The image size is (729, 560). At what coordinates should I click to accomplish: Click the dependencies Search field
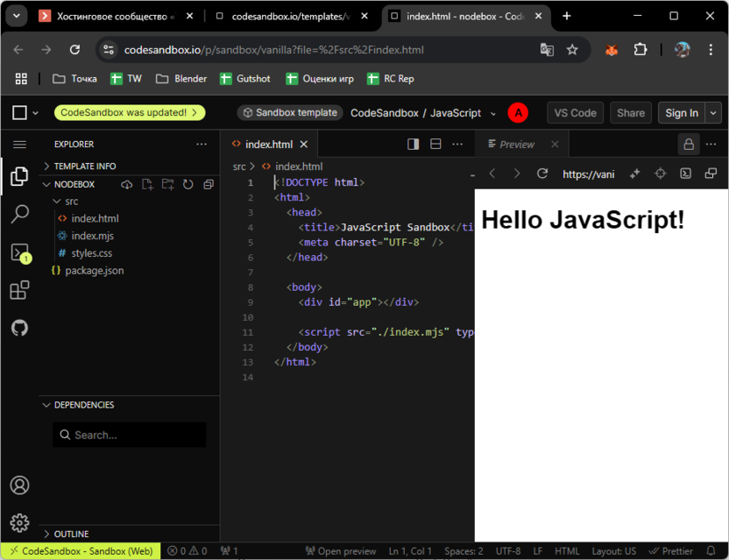(x=130, y=435)
